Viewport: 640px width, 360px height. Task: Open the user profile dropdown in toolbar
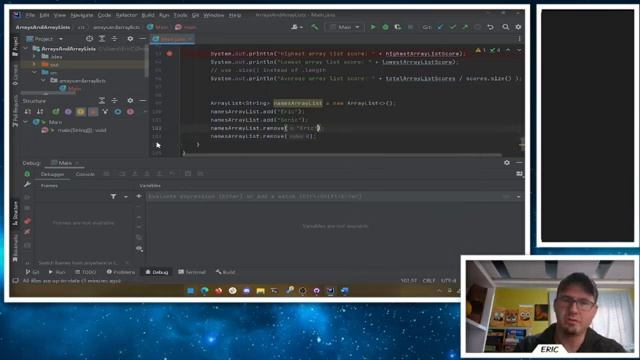(x=297, y=27)
